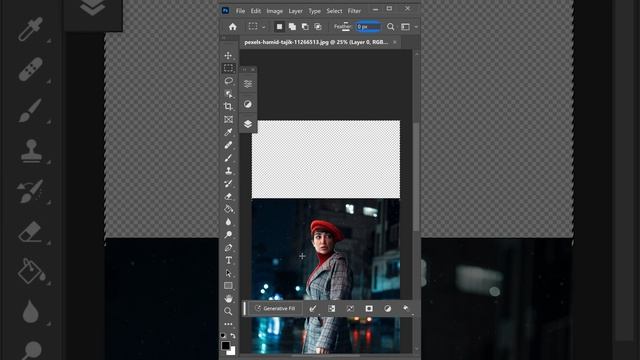
Task: Close the pexels-hamid-tajik document tab
Action: tap(395, 42)
